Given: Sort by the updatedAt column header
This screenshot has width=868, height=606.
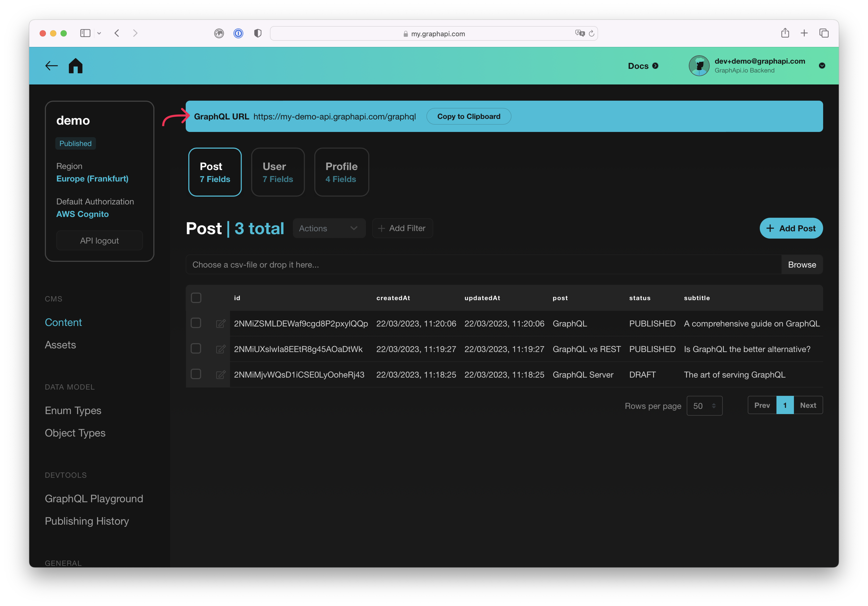Looking at the screenshot, I should click(482, 298).
